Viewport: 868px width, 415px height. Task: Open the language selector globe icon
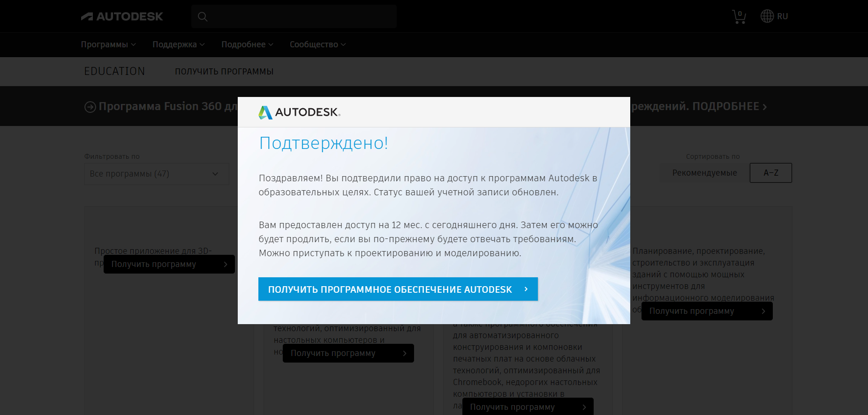[x=767, y=16]
